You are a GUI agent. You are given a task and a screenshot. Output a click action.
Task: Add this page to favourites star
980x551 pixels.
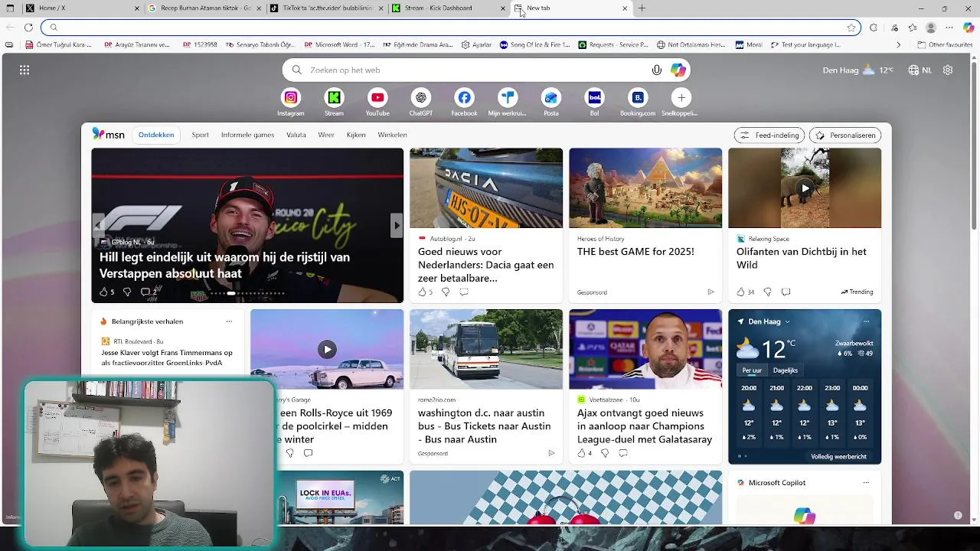[x=851, y=28]
